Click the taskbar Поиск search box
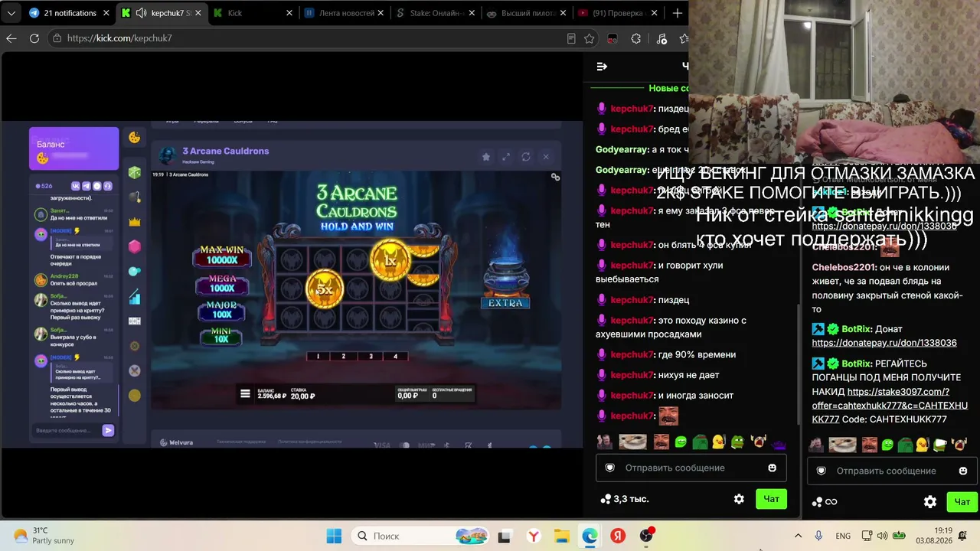This screenshot has height=551, width=980. pos(420,536)
